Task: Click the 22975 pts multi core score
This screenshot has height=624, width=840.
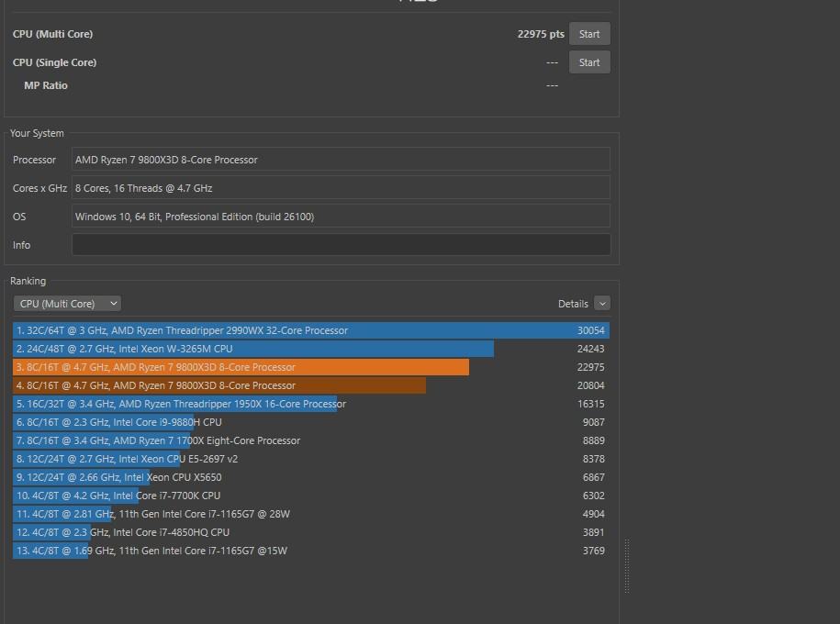Action: (x=541, y=34)
